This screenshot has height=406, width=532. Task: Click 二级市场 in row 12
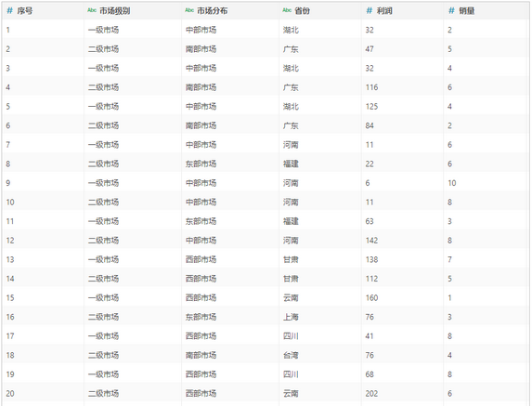click(103, 241)
